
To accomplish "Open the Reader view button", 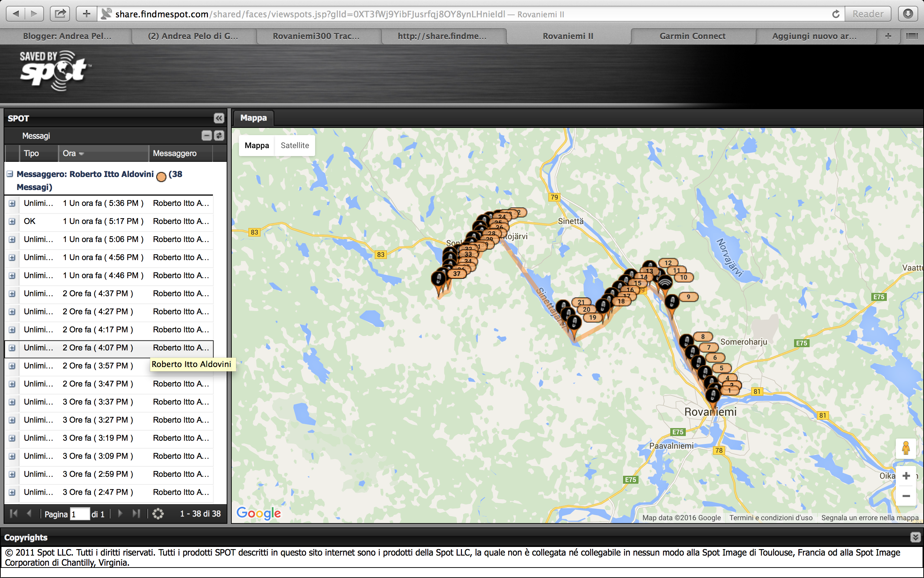I will coord(867,14).
